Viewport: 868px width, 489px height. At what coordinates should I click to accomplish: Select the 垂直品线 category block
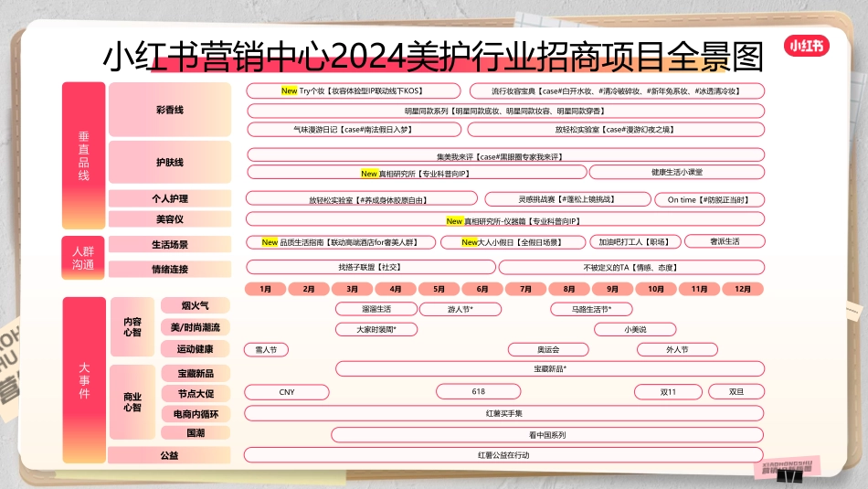[83, 155]
